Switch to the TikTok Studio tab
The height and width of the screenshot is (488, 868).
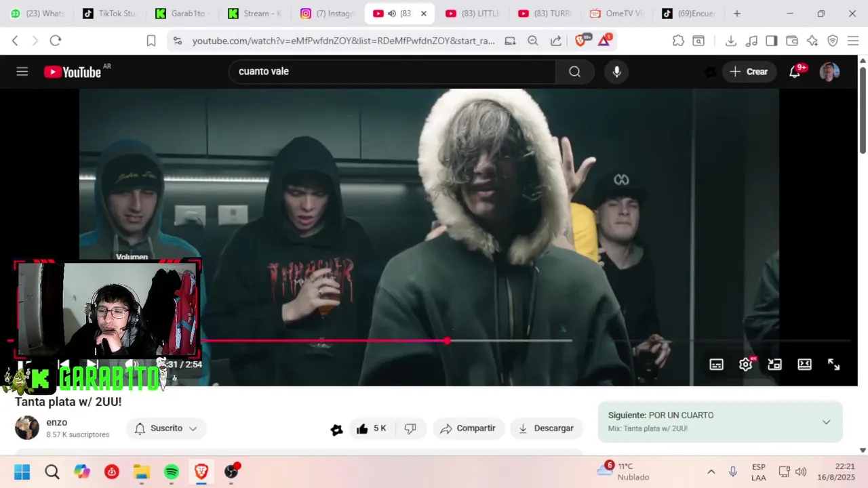click(108, 14)
